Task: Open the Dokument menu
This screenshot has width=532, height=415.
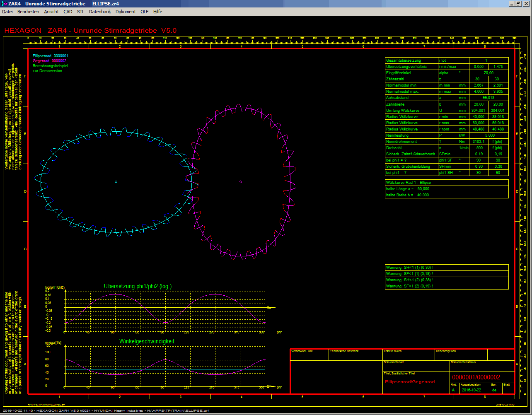Action: click(x=126, y=12)
